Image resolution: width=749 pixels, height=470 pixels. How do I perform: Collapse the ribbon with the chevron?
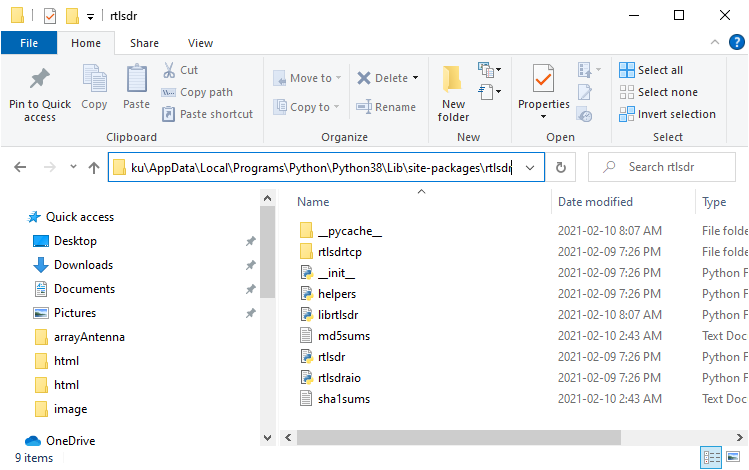coord(715,42)
